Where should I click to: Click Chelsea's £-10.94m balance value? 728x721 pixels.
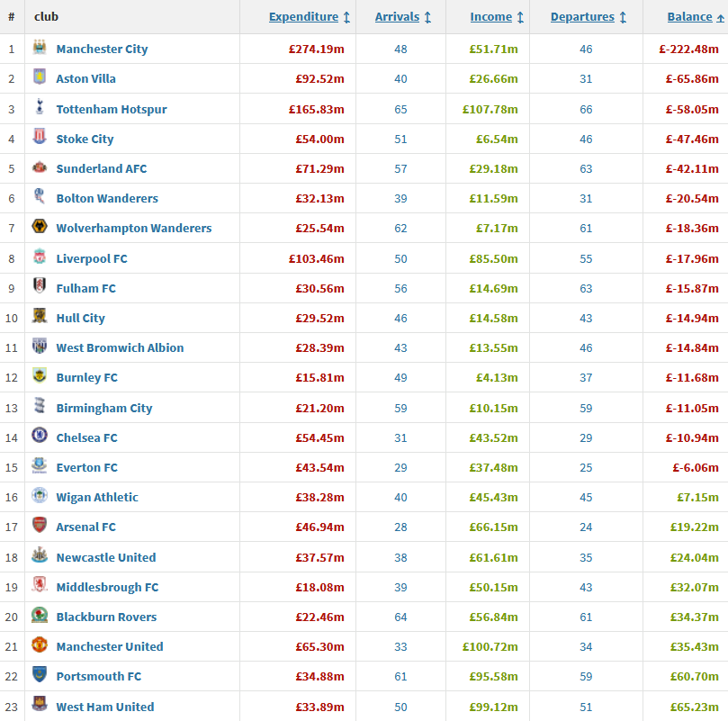pos(692,437)
